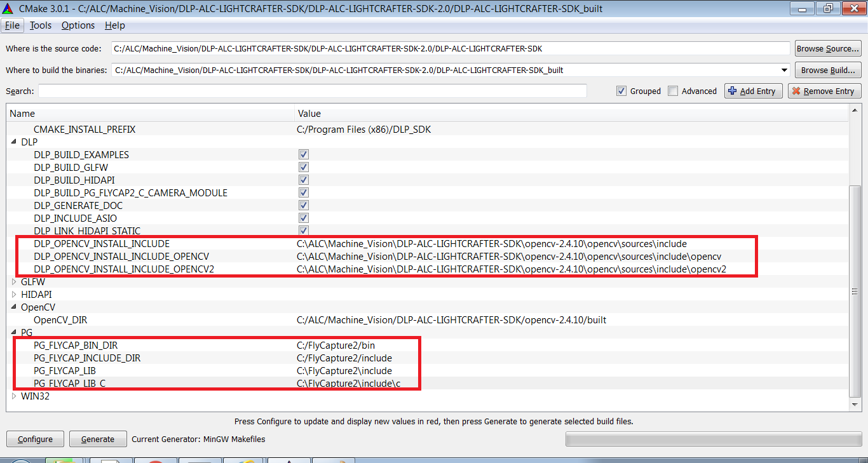Click the "Press Configure to update" hint text

coord(434,421)
